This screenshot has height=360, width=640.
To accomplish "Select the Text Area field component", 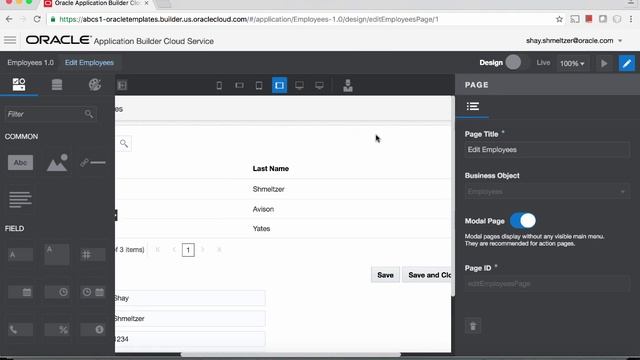I will (57, 255).
